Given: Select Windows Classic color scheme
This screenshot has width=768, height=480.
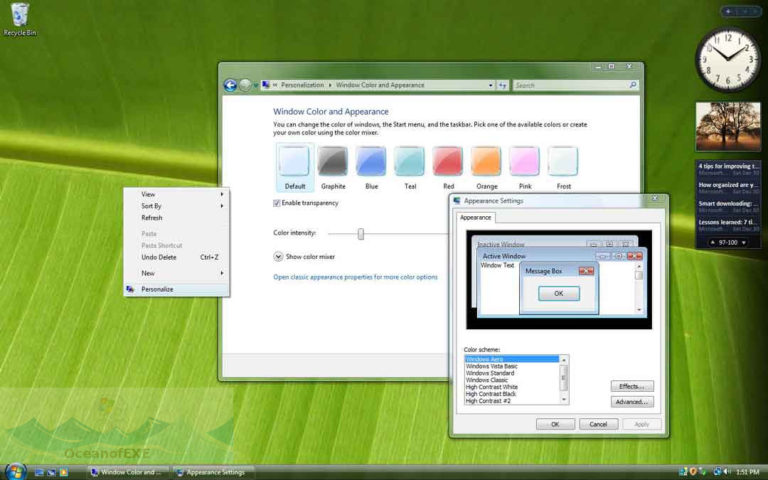Looking at the screenshot, I should tap(512, 380).
